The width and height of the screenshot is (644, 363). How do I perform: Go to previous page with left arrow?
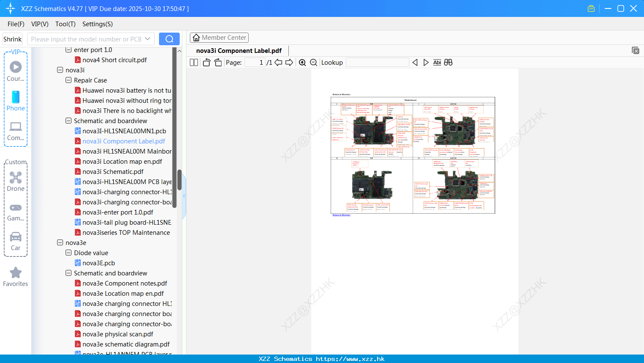278,62
